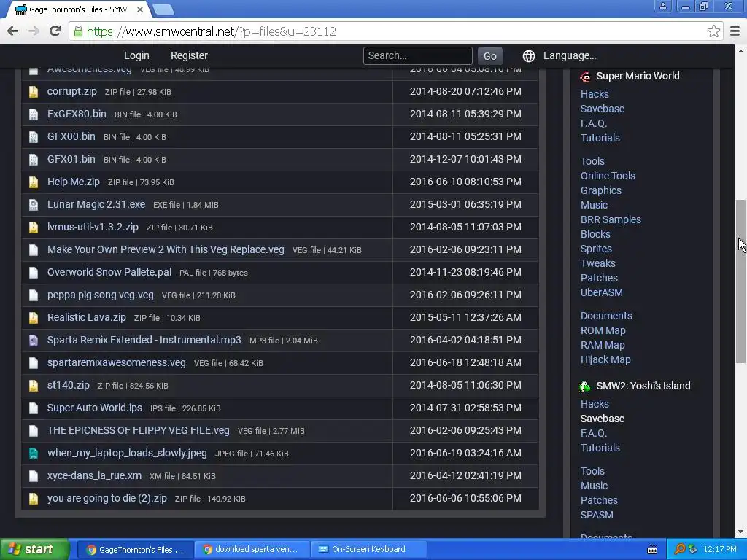This screenshot has height=560, width=747.
Task: Click the corrupt.zip file icon
Action: coord(34,92)
